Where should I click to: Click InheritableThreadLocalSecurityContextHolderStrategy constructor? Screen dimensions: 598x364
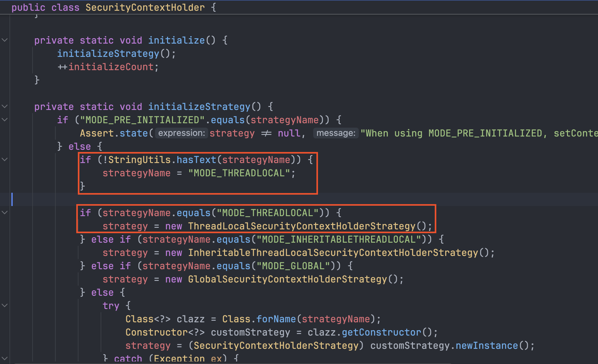(x=333, y=252)
